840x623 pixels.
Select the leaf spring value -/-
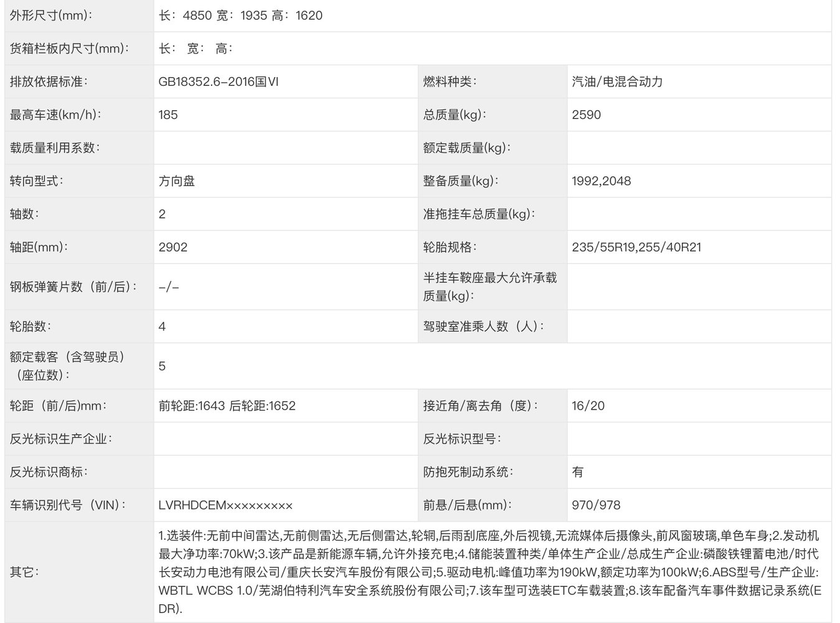169,287
